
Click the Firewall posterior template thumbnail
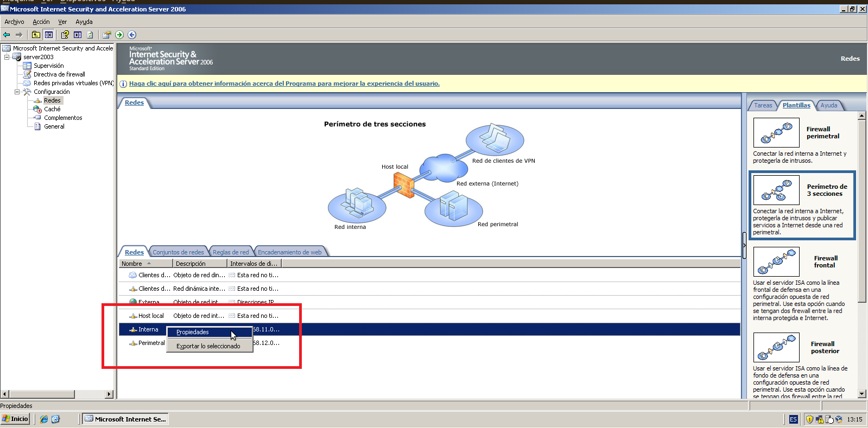(x=776, y=347)
